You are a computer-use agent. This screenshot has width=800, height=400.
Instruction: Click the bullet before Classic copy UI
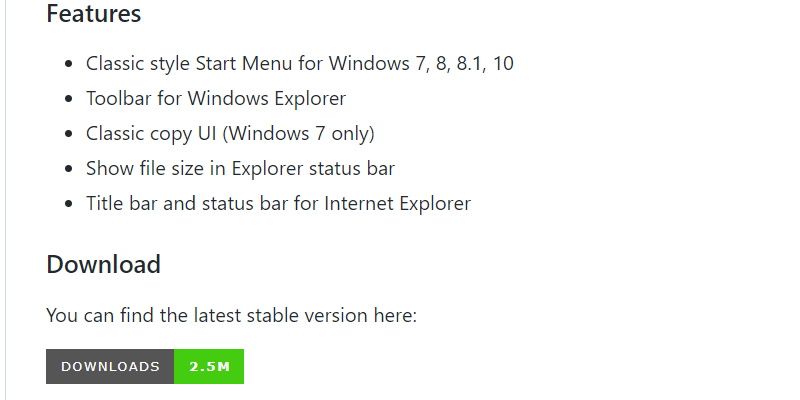69,134
